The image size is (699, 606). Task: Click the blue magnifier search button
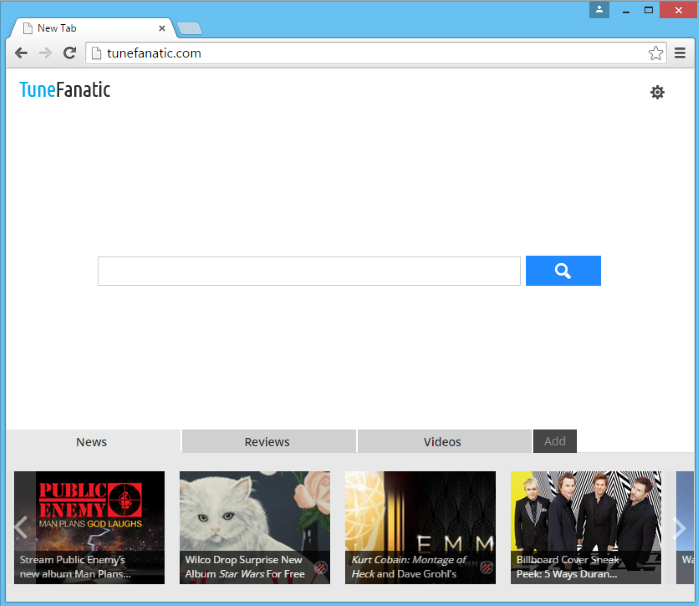pos(563,271)
